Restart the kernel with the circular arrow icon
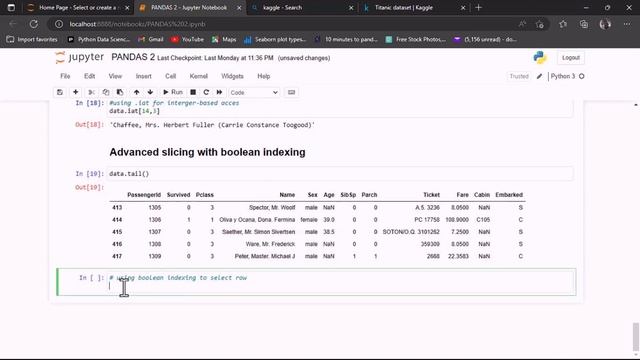This screenshot has width=640, height=360. click(206, 92)
